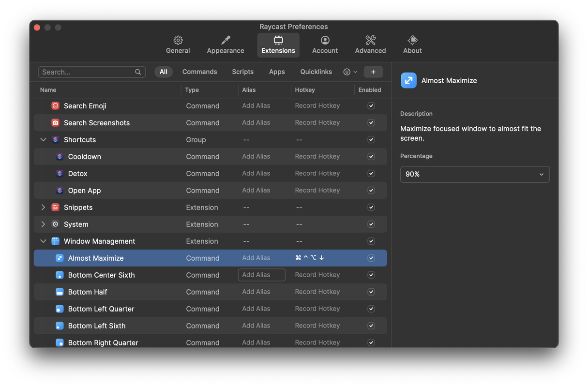The height and width of the screenshot is (387, 588).
Task: Collapse the Shortcuts group
Action: tap(43, 139)
